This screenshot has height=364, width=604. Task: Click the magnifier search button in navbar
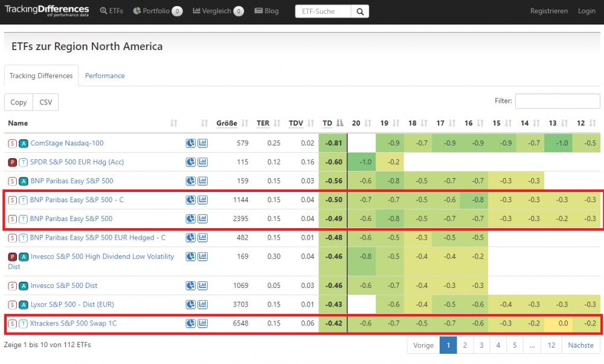pos(360,11)
